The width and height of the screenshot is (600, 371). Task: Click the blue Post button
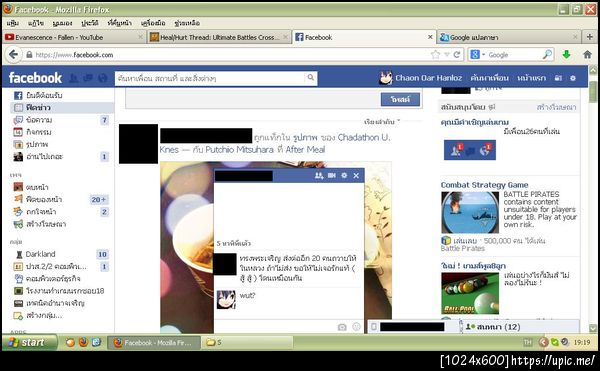pos(400,99)
